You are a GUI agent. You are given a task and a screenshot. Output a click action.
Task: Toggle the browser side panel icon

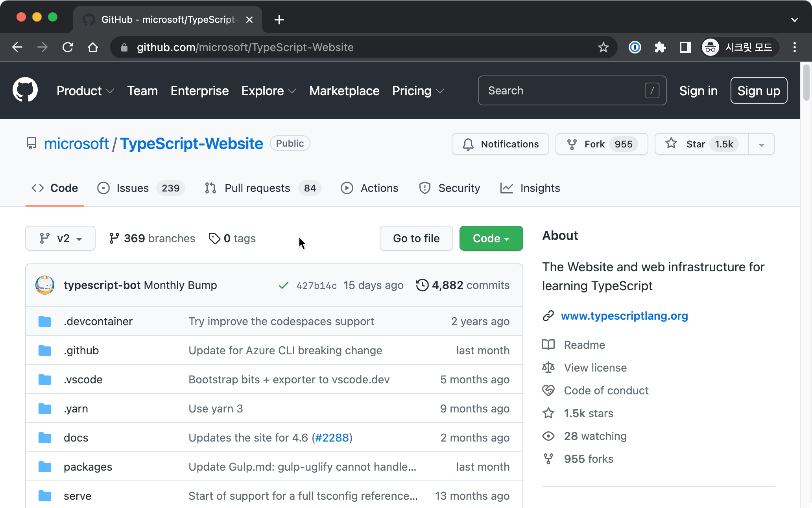pos(685,48)
